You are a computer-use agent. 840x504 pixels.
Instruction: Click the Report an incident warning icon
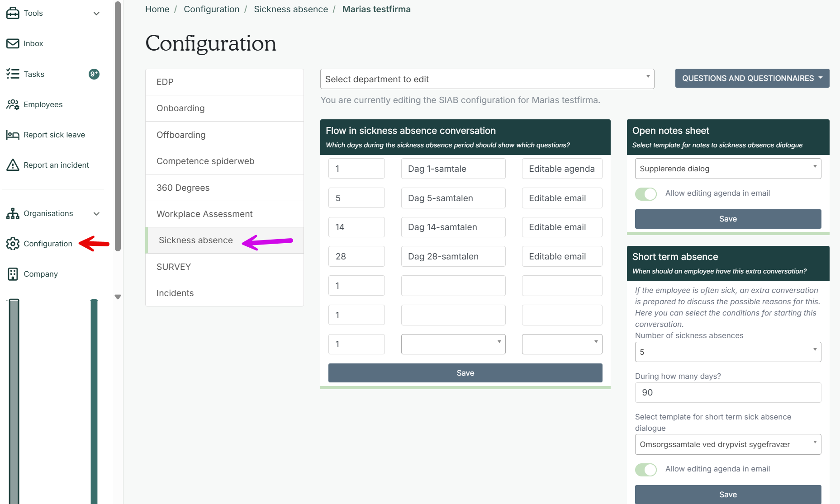click(13, 165)
